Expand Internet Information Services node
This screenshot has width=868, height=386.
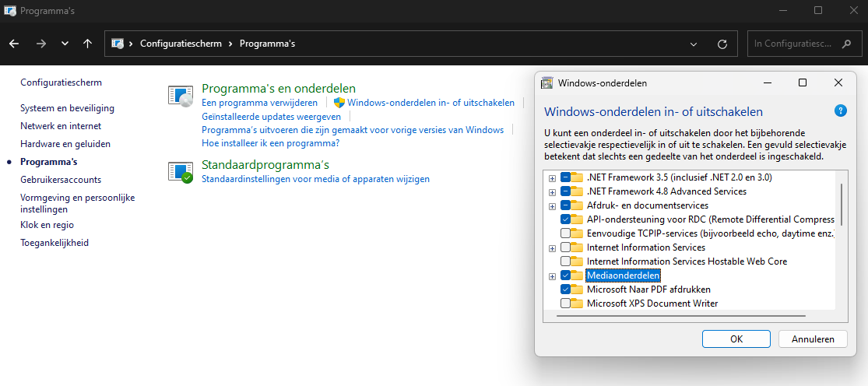click(552, 248)
